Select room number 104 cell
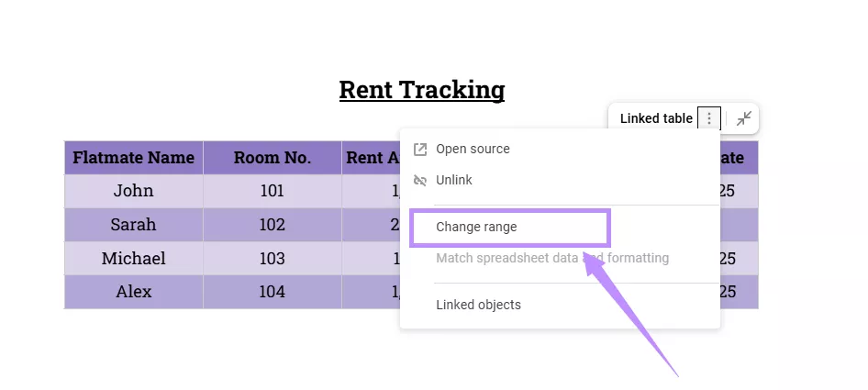Viewport: 868px width, 390px height. point(273,293)
